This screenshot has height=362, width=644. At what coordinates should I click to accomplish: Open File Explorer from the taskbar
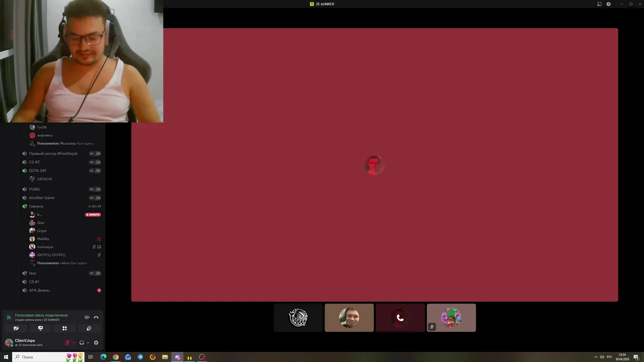tap(165, 357)
